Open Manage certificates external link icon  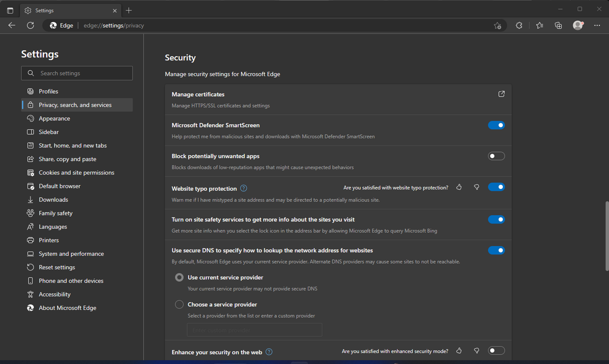tap(501, 94)
